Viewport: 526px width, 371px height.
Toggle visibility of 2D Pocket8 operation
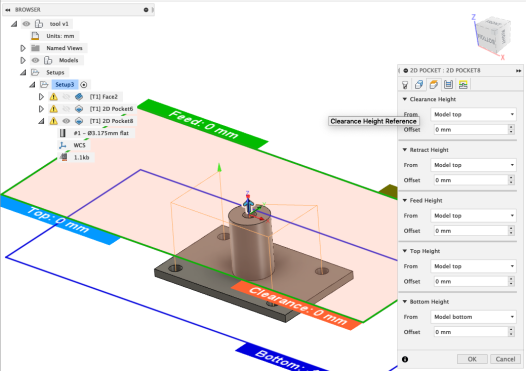(66, 121)
